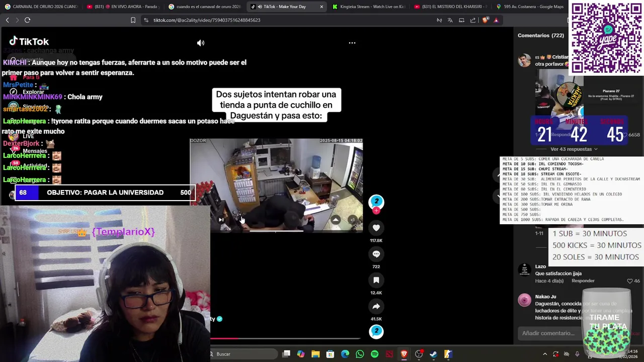This screenshot has height=362, width=644.
Task: Follow the creator with the red plus
Action: pyautogui.click(x=376, y=211)
